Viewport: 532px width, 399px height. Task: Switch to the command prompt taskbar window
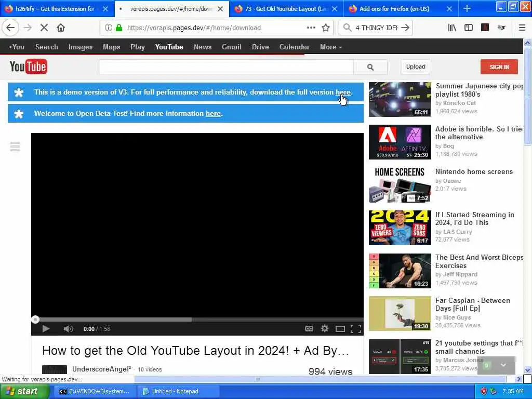pos(95,391)
